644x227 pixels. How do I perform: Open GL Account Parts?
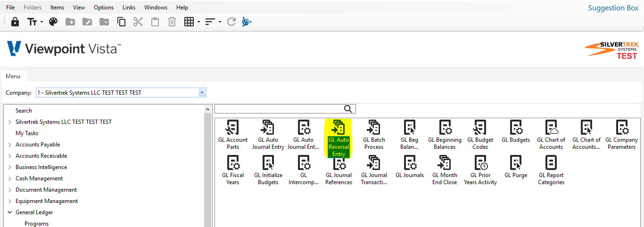233,135
